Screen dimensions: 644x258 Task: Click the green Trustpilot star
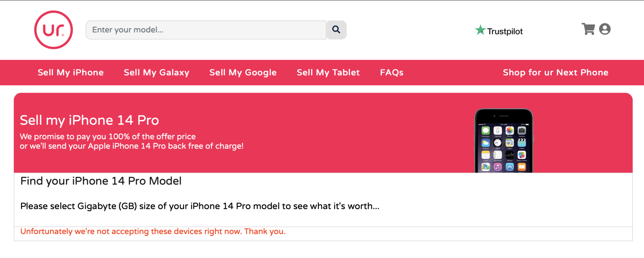pos(480,30)
